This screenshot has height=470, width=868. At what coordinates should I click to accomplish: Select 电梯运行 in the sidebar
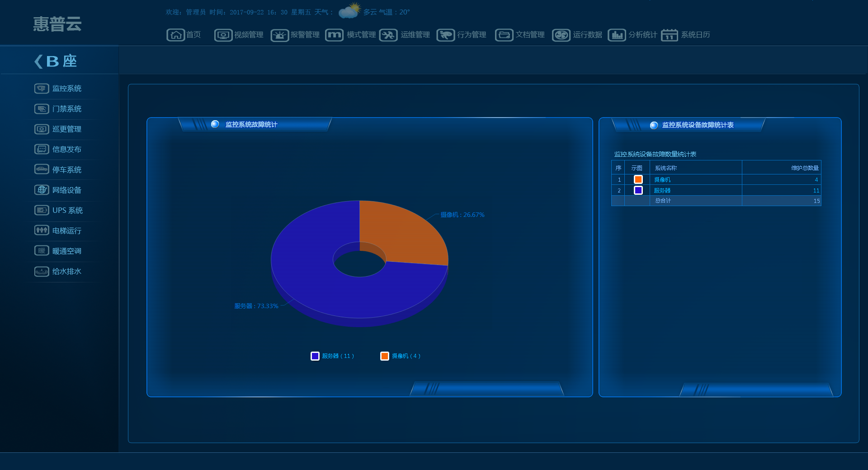coord(67,231)
